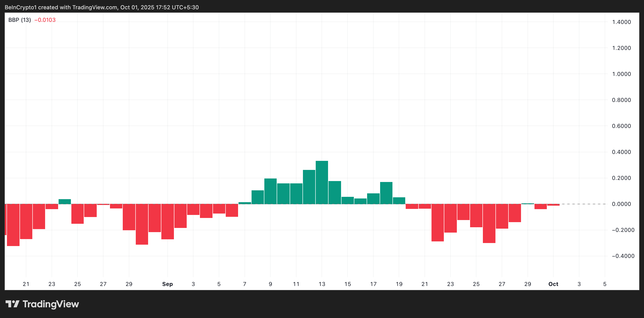Click the deepest red bar near Sep 26
644x318 pixels.
click(x=489, y=223)
